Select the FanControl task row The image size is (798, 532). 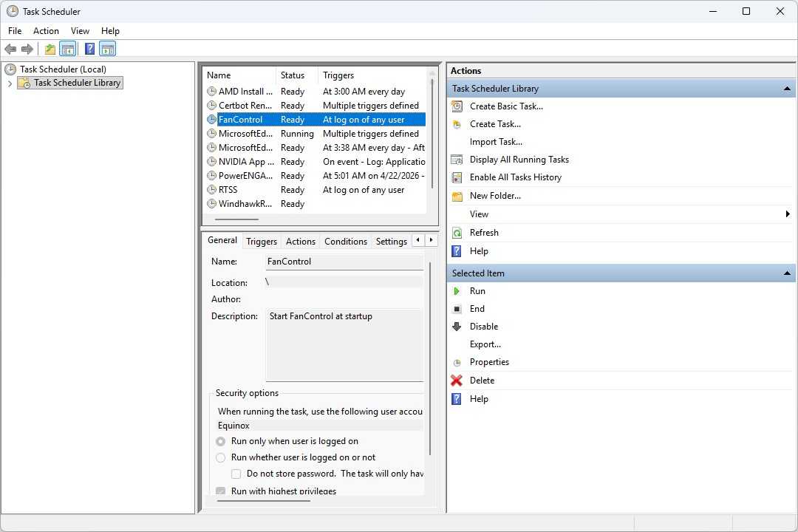316,120
